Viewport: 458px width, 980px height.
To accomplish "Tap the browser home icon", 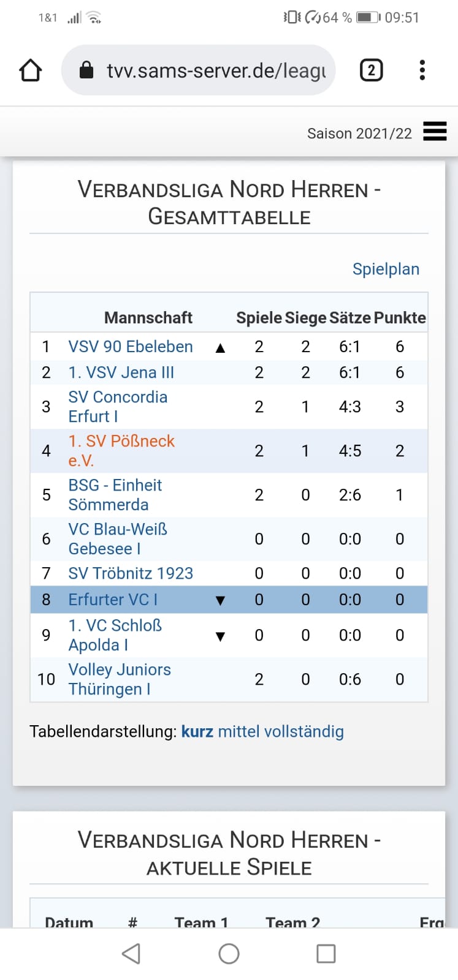I will click(x=31, y=70).
